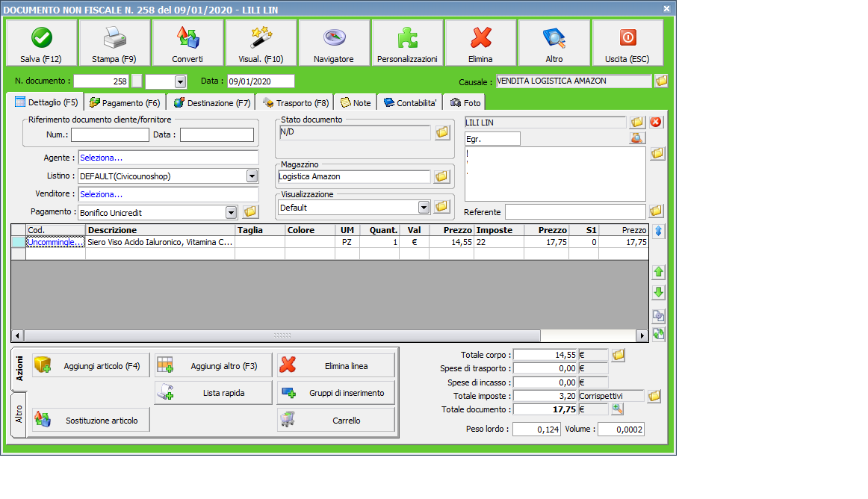Click the Agente Seleziona... link
Image resolution: width=868 pixels, height=499 pixels.
102,158
